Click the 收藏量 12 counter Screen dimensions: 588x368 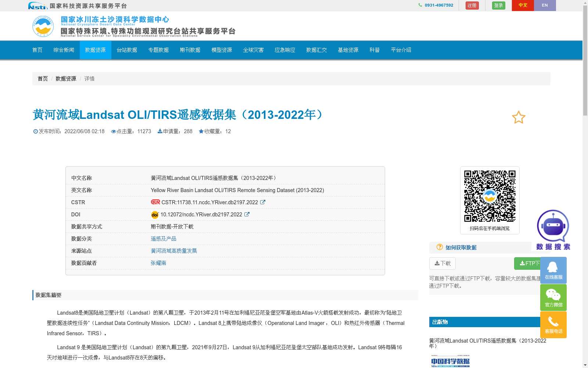[x=215, y=131]
